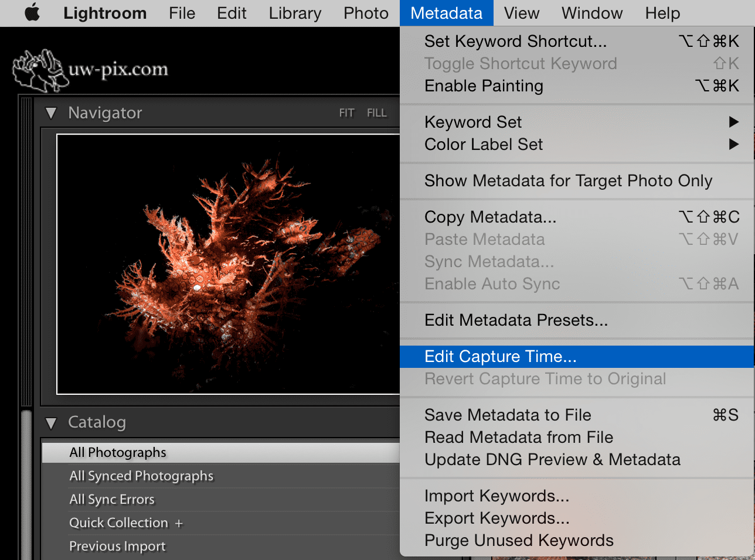Choose Export Keywords...
Viewport: 755px width, 560px height.
click(x=577, y=518)
